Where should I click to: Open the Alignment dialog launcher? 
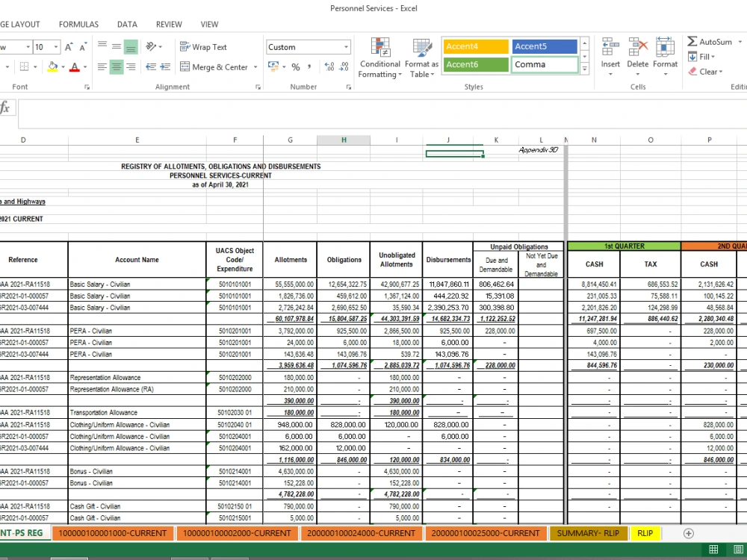(x=258, y=87)
